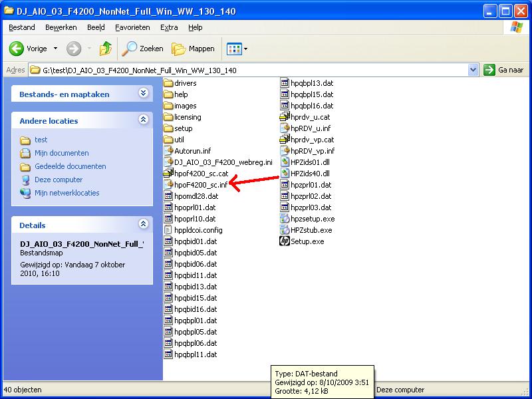Select the licensing folder icon
The height and width of the screenshot is (399, 532).
(168, 117)
